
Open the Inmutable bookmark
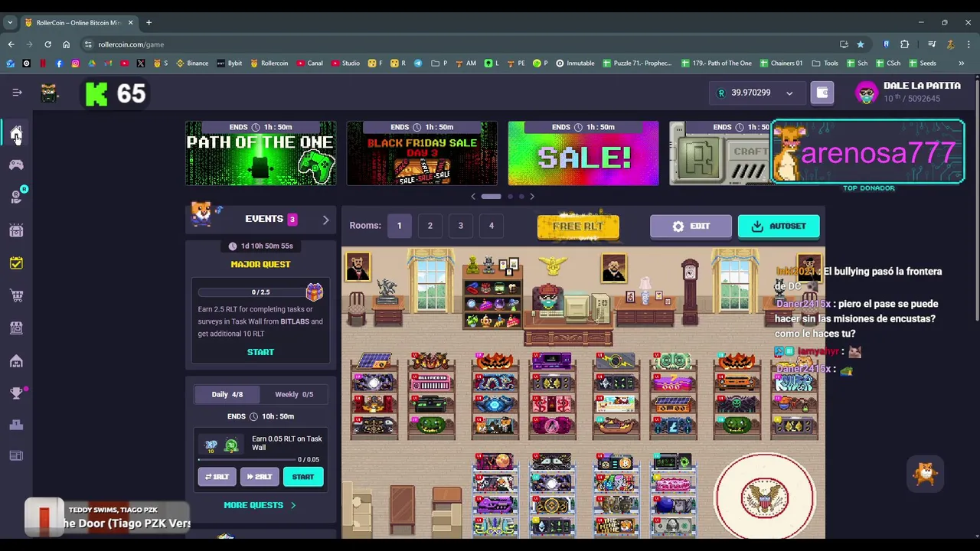tap(575, 64)
